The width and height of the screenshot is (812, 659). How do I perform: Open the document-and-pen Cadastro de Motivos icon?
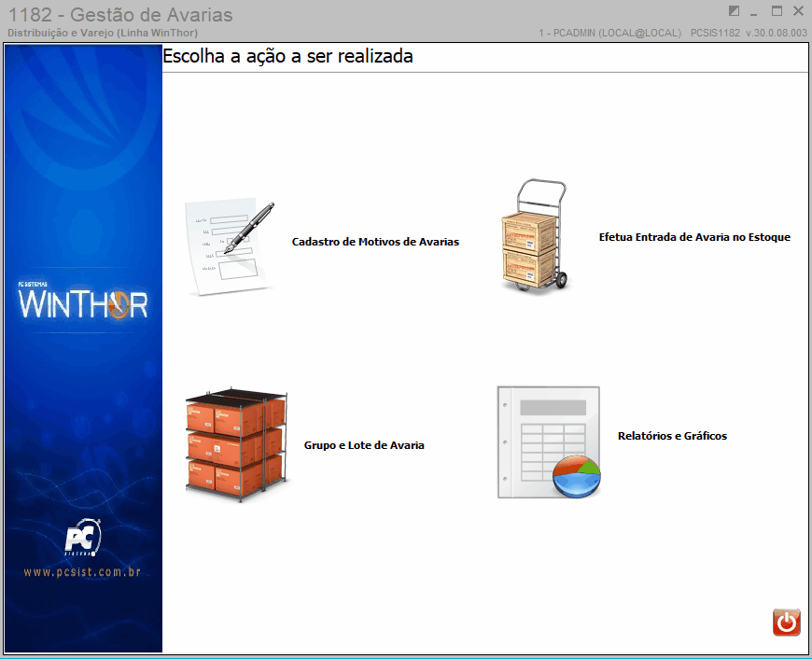coord(231,247)
